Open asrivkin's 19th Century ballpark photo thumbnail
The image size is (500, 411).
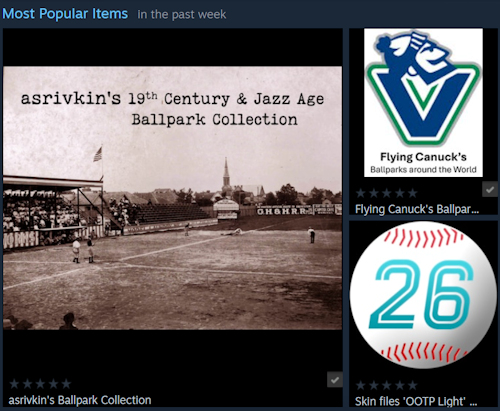pos(173,198)
